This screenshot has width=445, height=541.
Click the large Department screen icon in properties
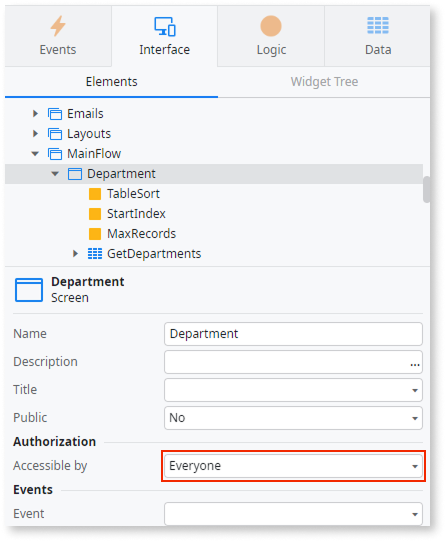29,290
